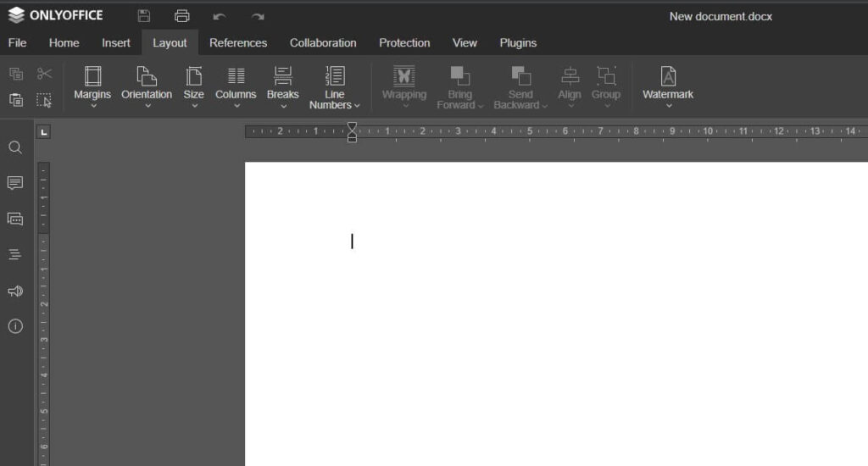This screenshot has width=868, height=466.
Task: Open the Feedback & Support megaphone icon
Action: (x=15, y=291)
